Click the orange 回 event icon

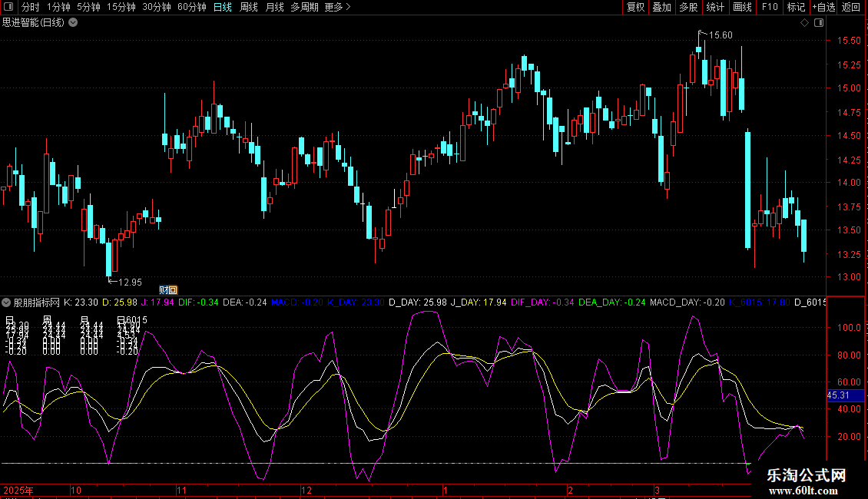point(173,290)
